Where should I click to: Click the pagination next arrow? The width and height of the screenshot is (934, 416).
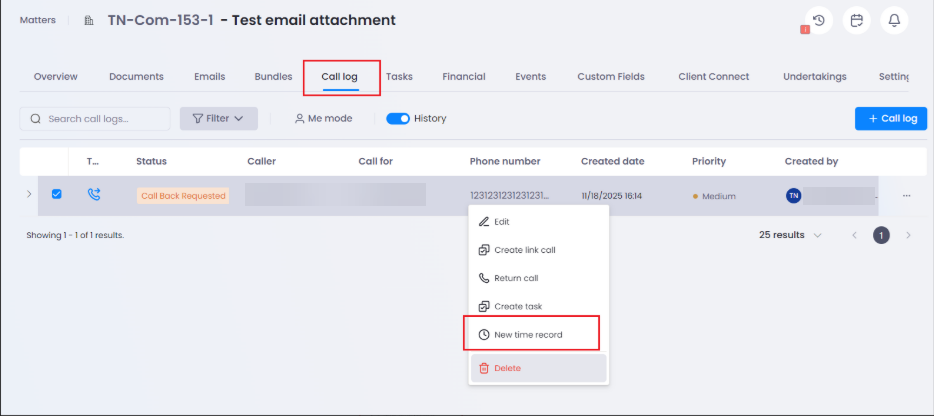click(x=908, y=235)
